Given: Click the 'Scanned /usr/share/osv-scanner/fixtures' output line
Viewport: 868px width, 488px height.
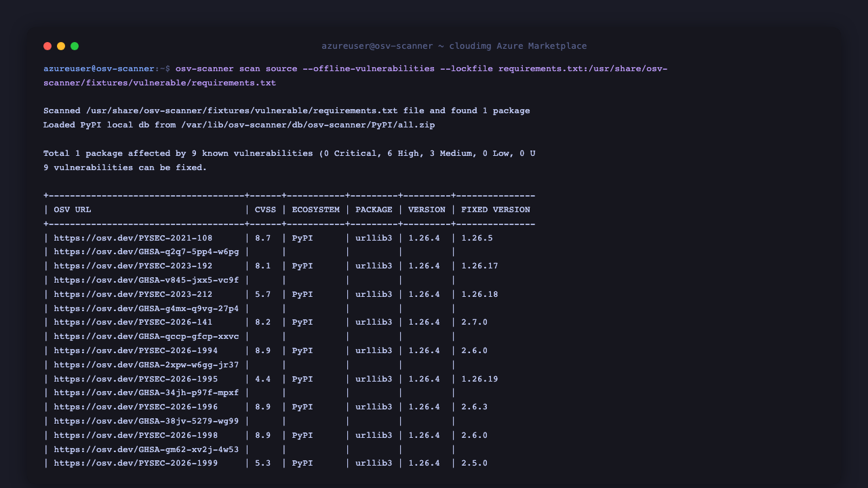Looking at the screenshot, I should [287, 110].
